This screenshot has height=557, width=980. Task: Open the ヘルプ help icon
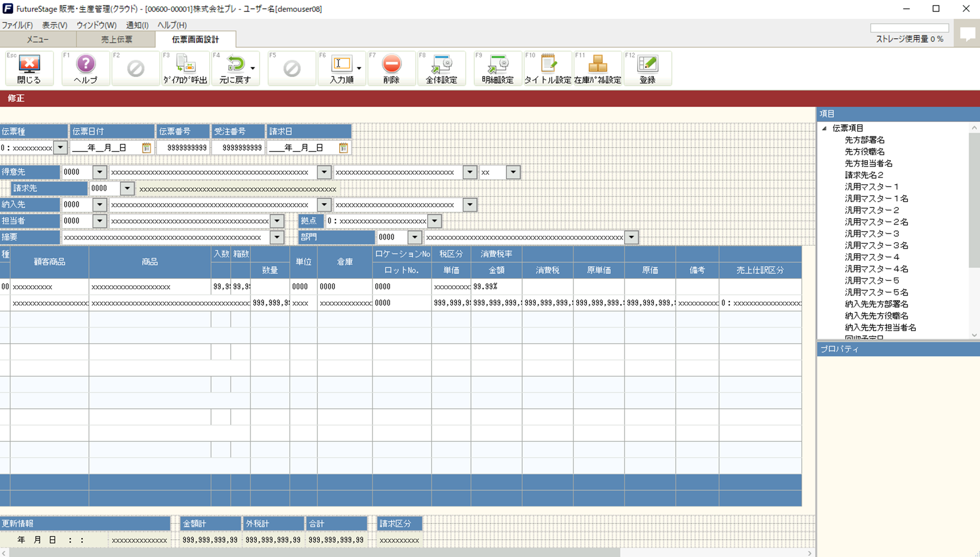coord(86,68)
